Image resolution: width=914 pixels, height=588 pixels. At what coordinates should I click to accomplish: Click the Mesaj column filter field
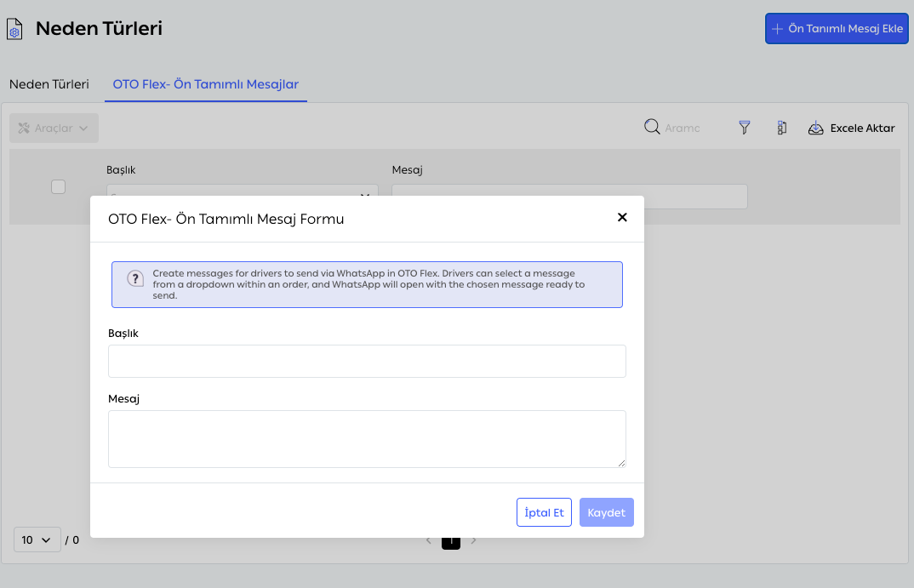pyautogui.click(x=569, y=196)
